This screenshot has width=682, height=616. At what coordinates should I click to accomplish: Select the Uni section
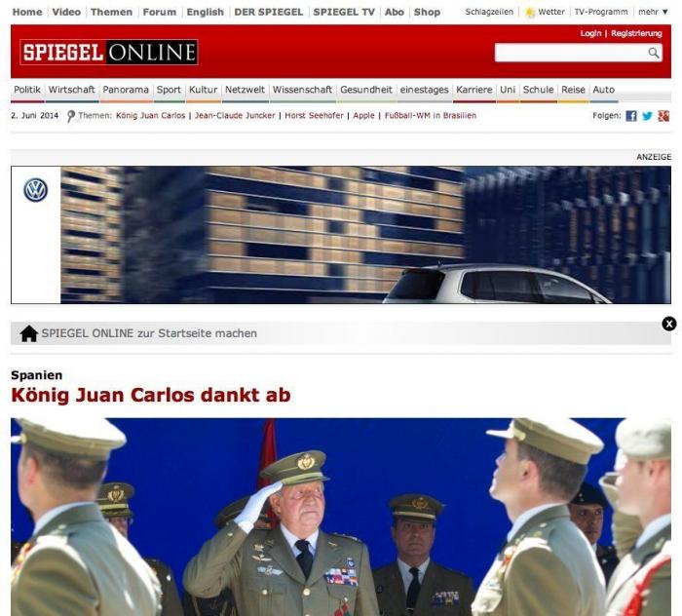(508, 90)
